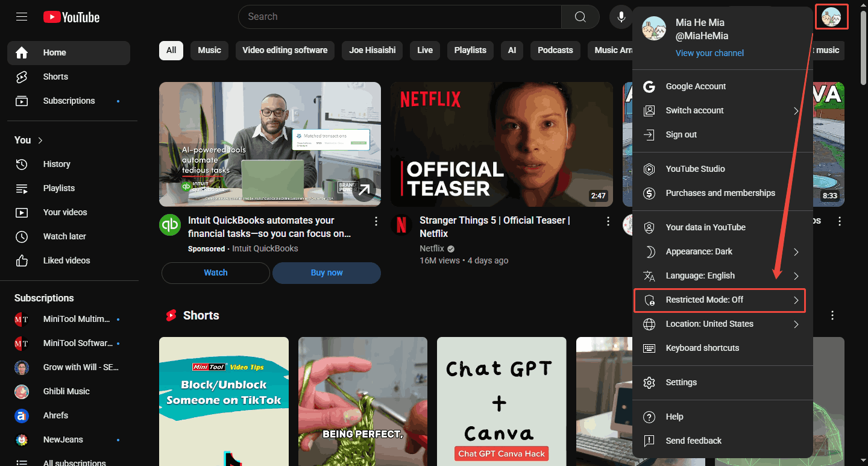The height and width of the screenshot is (466, 868).
Task: Click the Netflix channel name
Action: pyautogui.click(x=432, y=248)
